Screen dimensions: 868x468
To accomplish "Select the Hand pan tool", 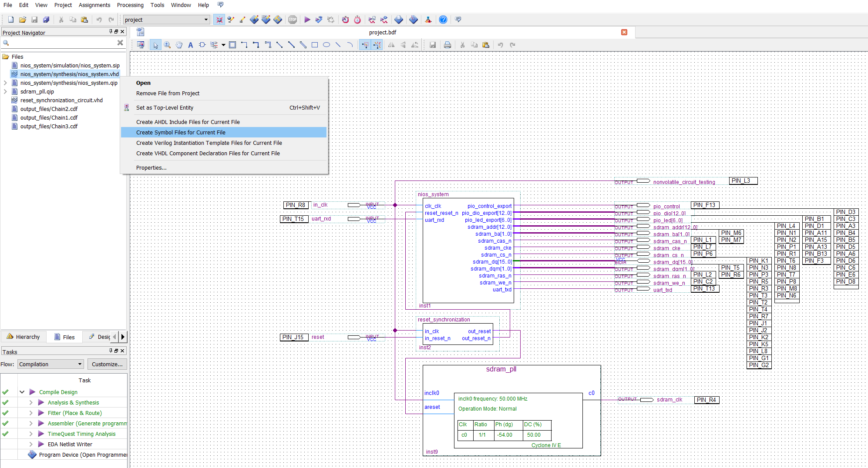I will [x=179, y=45].
